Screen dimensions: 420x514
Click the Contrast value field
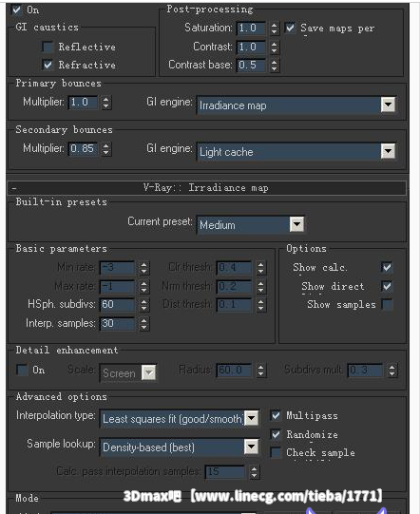[x=251, y=47]
